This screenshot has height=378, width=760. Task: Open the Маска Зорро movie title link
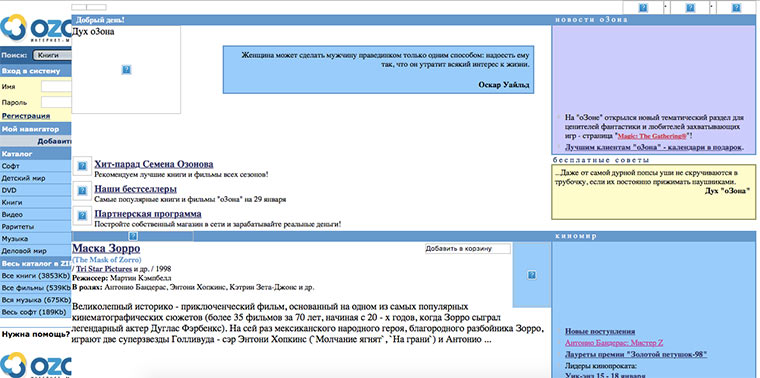coord(106,249)
